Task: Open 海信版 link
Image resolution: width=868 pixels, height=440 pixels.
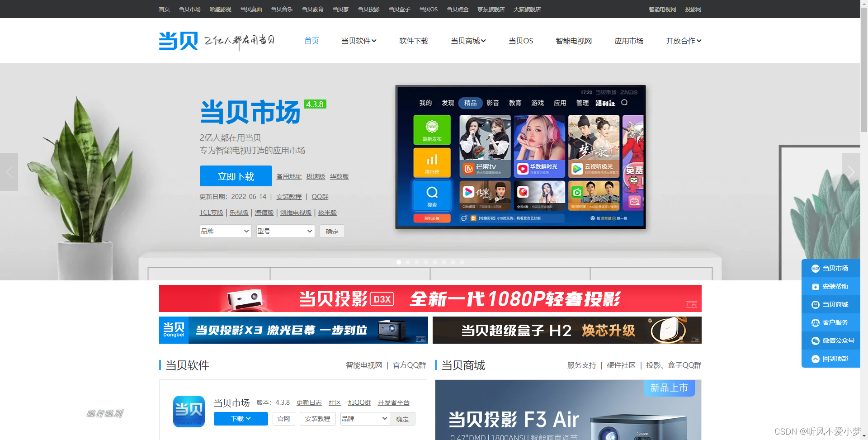Action: 264,213
